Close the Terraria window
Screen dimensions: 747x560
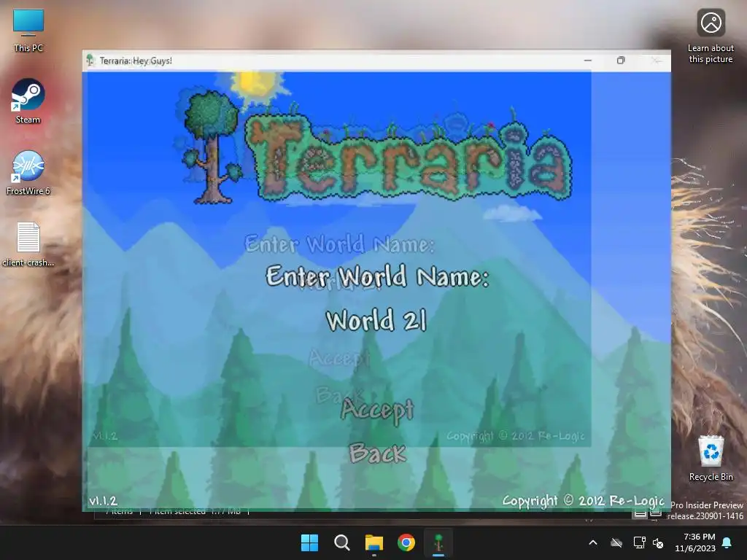(x=656, y=61)
